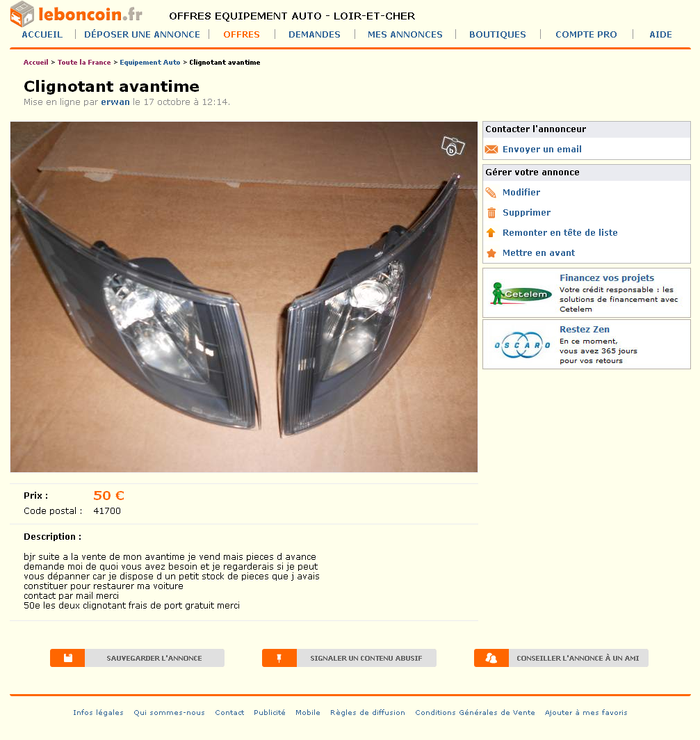Image resolution: width=700 pixels, height=740 pixels.
Task: Click the floppy disk save icon
Action: (67, 658)
